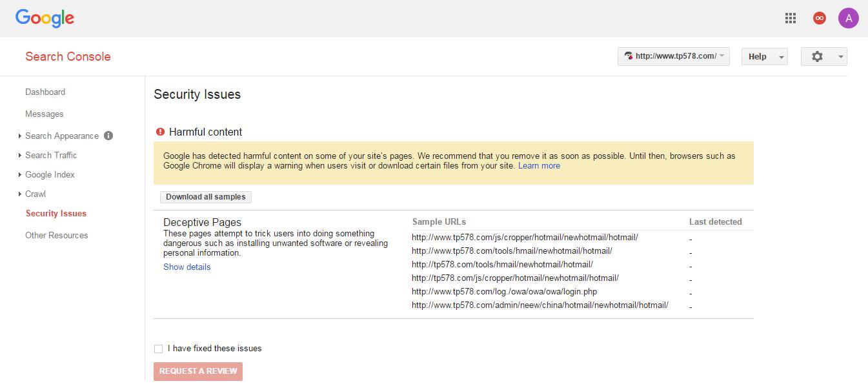Open Other Resources in the sidebar

pos(57,235)
